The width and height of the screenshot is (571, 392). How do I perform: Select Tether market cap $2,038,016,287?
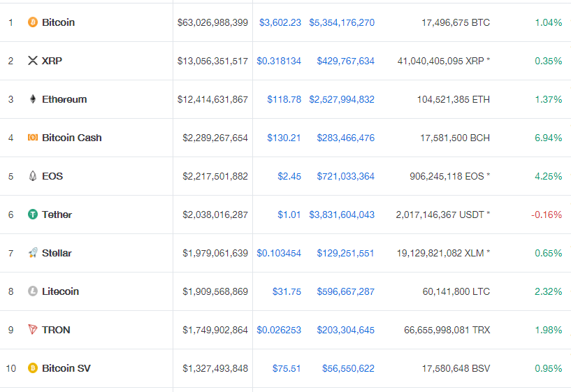(x=215, y=215)
